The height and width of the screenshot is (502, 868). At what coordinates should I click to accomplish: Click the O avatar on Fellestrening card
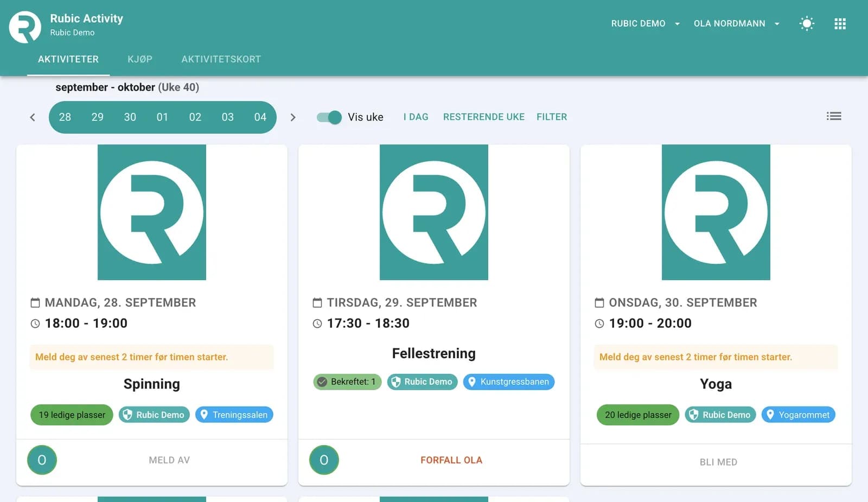(324, 460)
